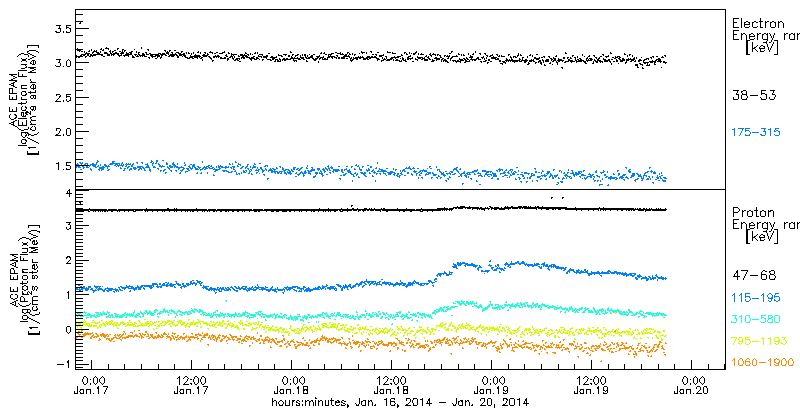
Task: Click the 0 tick on the proton flux axis
Action: (x=66, y=329)
